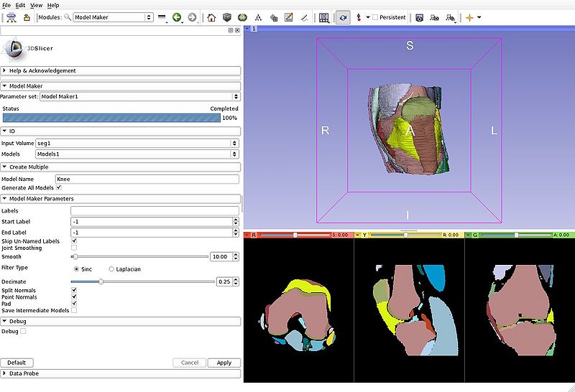Click the fiducial place mode icon
Screen dimensions: 575x392
tap(359, 17)
